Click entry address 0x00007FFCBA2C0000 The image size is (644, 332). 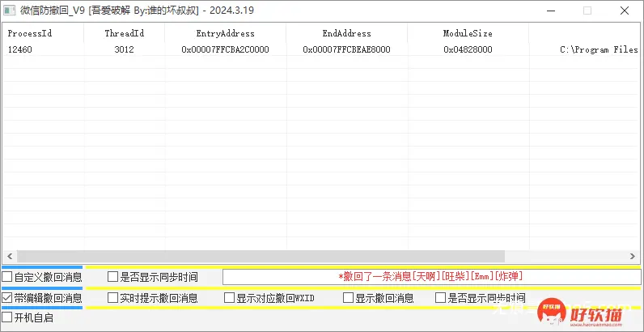[225, 49]
